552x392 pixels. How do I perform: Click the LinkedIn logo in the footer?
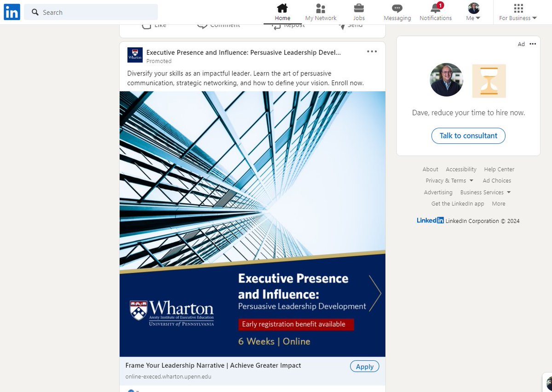coord(430,221)
